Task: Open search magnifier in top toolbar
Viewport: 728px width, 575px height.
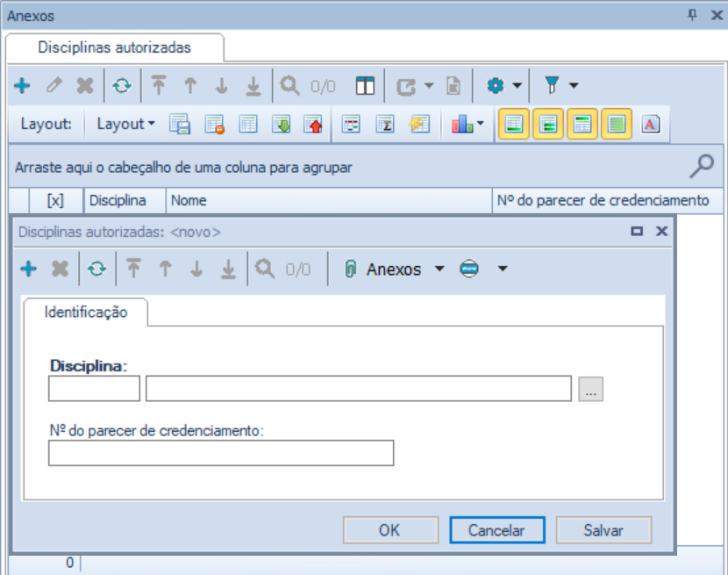Action: click(x=289, y=86)
